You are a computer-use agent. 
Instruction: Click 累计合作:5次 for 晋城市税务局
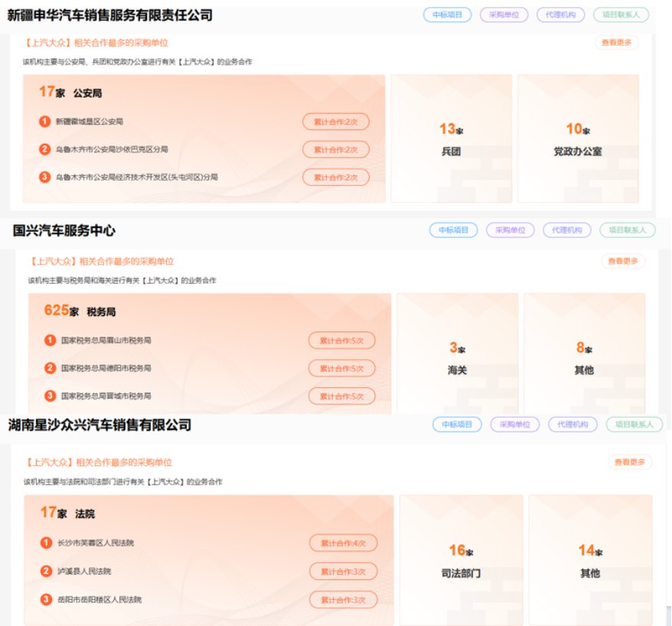click(341, 396)
